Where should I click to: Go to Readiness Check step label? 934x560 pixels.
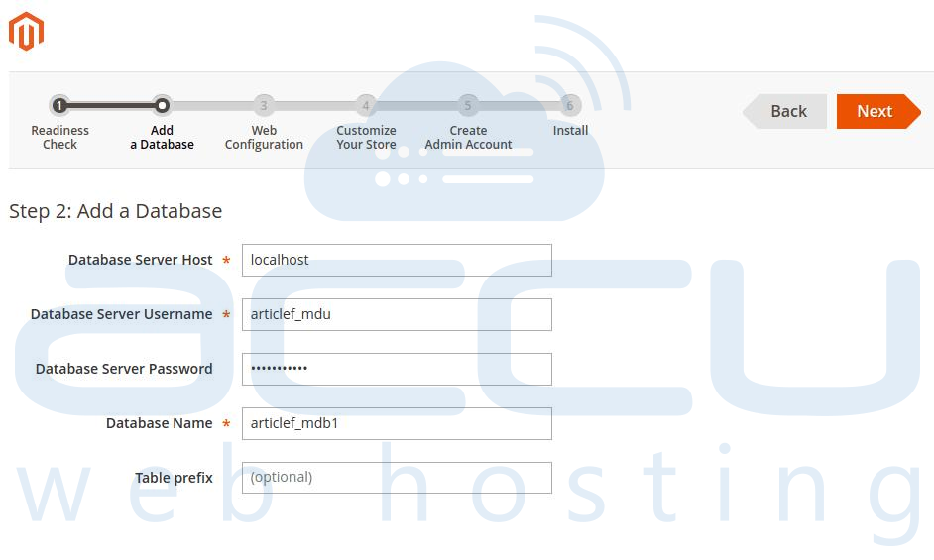coord(59,137)
